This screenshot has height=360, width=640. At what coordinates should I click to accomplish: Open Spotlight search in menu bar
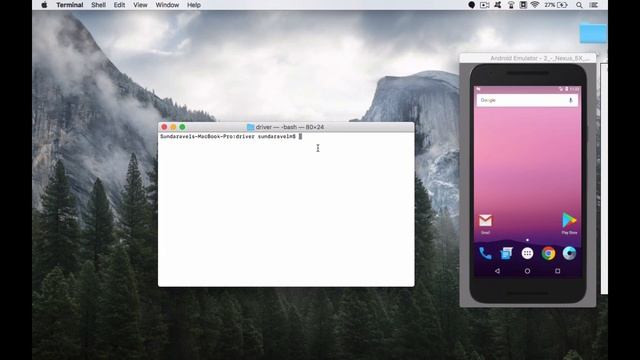[x=579, y=5]
